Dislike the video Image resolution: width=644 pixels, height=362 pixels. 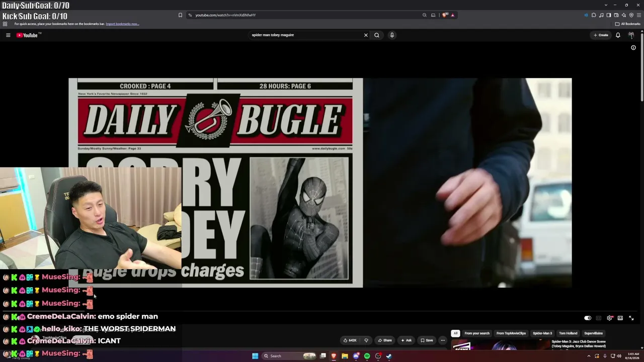pyautogui.click(x=366, y=340)
